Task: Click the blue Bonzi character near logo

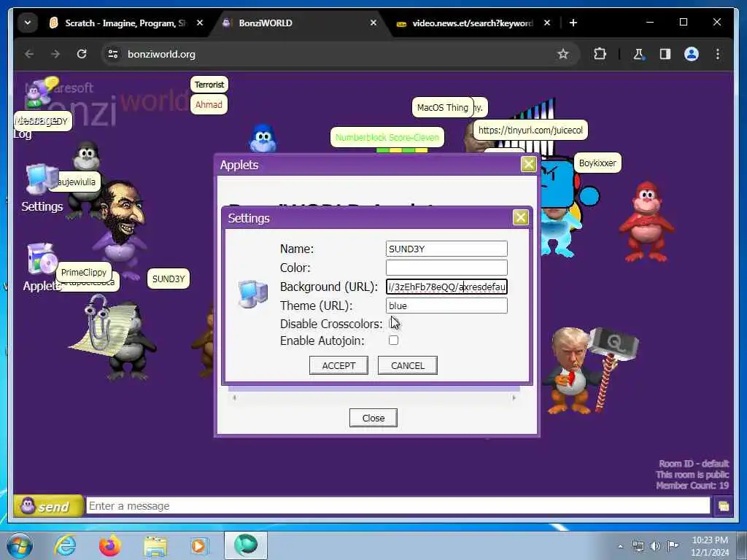Action: (x=263, y=138)
